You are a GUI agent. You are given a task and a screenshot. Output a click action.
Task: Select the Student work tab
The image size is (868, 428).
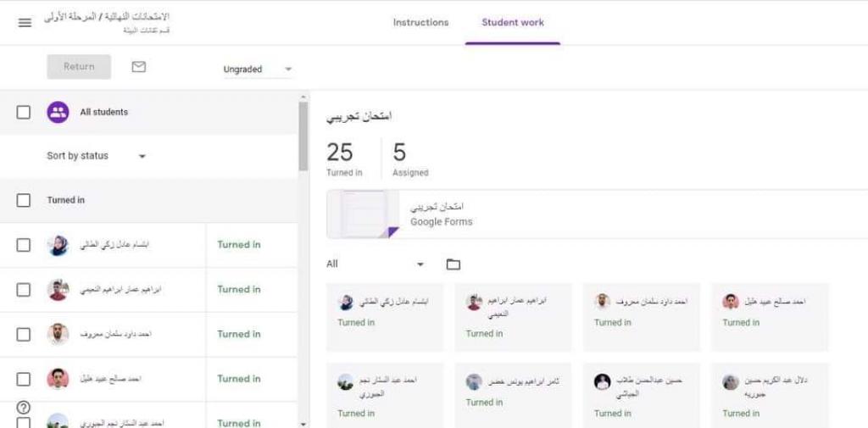pos(513,23)
